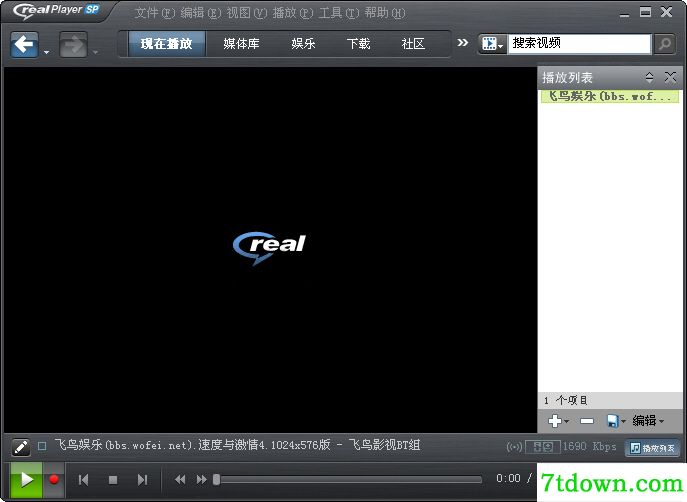
Task: Open the forward button history dropdown arrow
Action: point(96,53)
